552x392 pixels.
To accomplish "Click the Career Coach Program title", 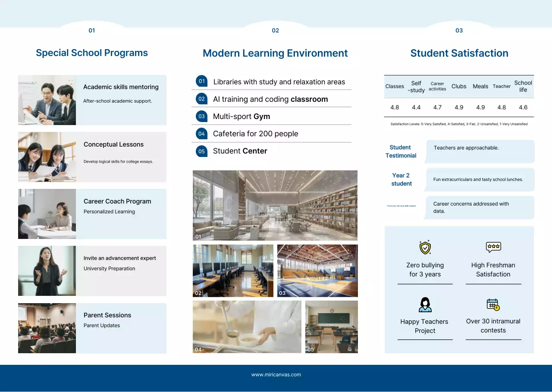I will [x=117, y=201].
